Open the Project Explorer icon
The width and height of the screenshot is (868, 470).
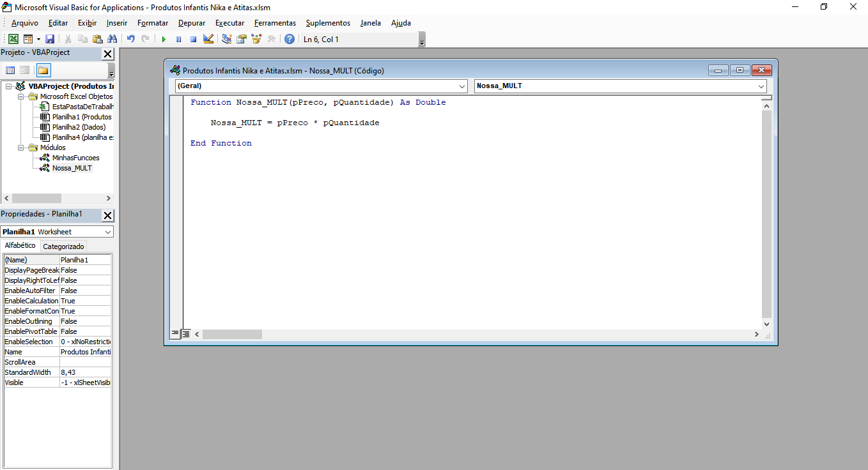tap(227, 39)
